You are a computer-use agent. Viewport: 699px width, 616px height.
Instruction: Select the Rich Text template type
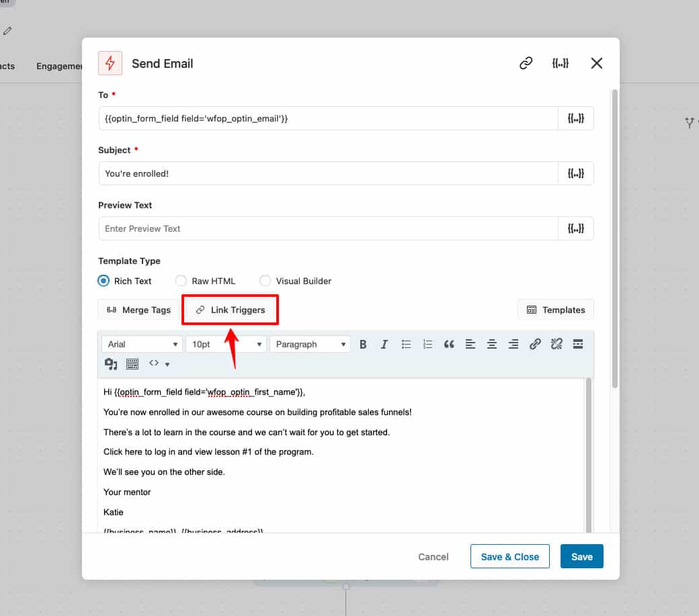pos(104,281)
